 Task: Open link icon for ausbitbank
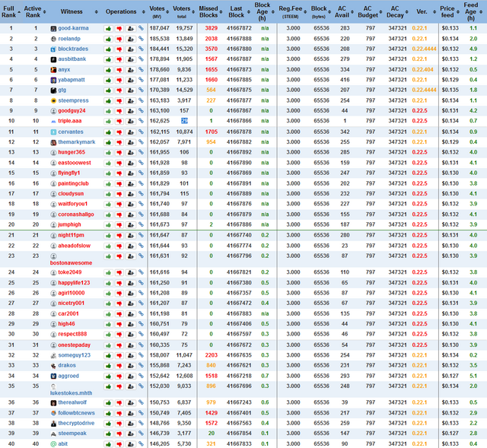[141, 59]
